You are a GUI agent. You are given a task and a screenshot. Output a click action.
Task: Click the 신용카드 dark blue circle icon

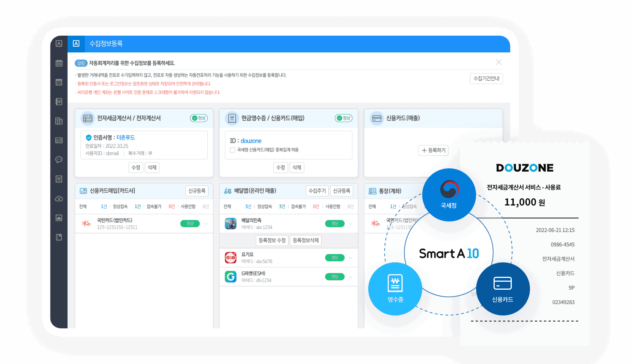coord(503,289)
